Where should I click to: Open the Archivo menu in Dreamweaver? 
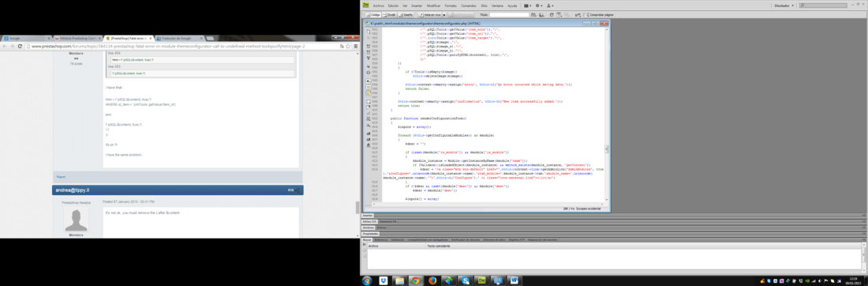click(x=379, y=6)
